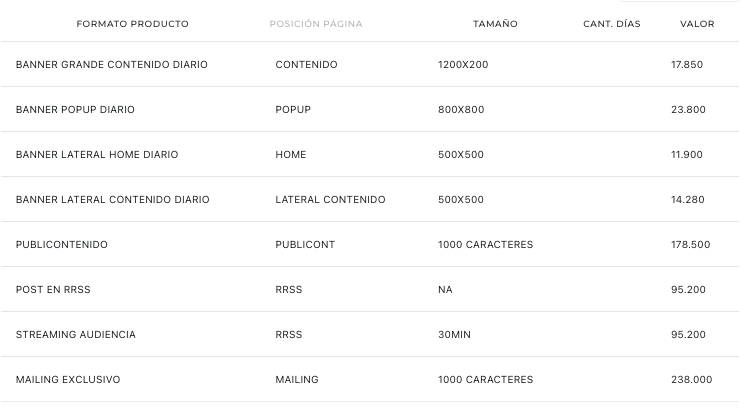Screen dimensions: 748x420
Task: Choose BANNER LATERAL HOME DIARIO product
Action: pos(370,154)
